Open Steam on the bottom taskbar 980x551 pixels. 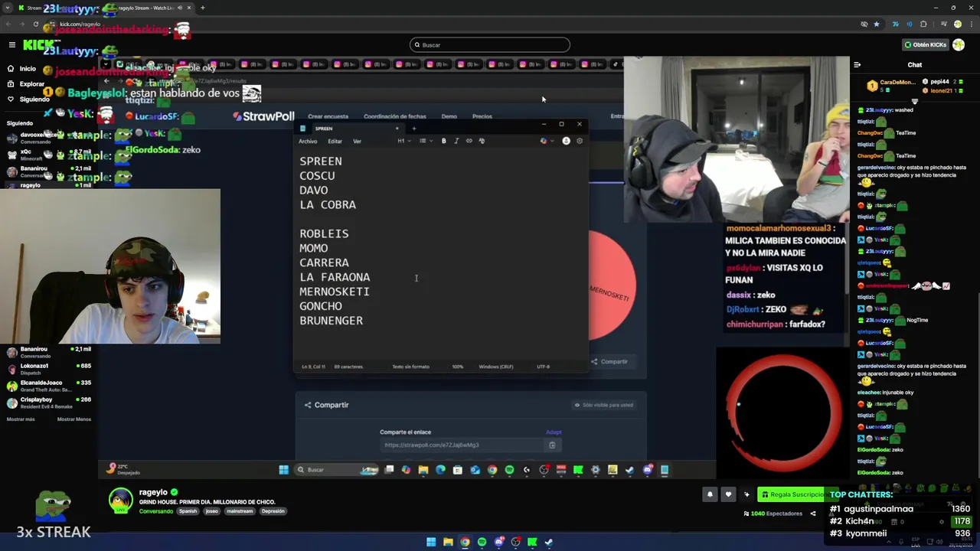coord(549,542)
